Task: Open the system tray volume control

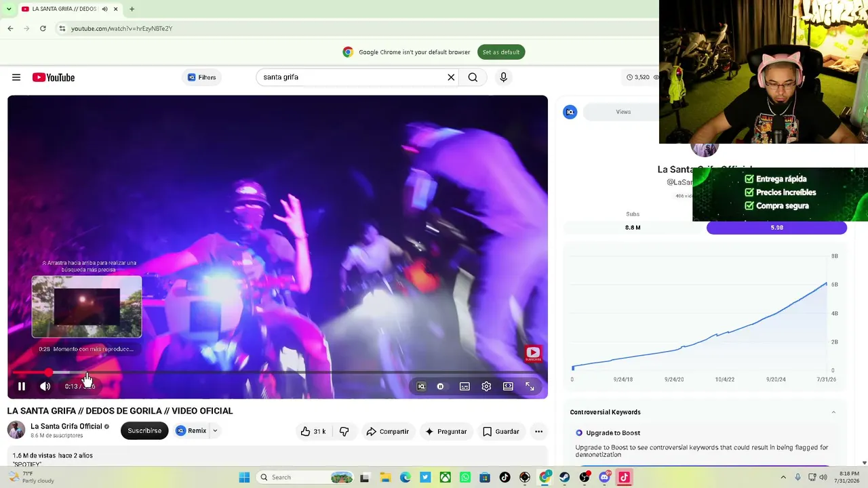Action: point(823,477)
